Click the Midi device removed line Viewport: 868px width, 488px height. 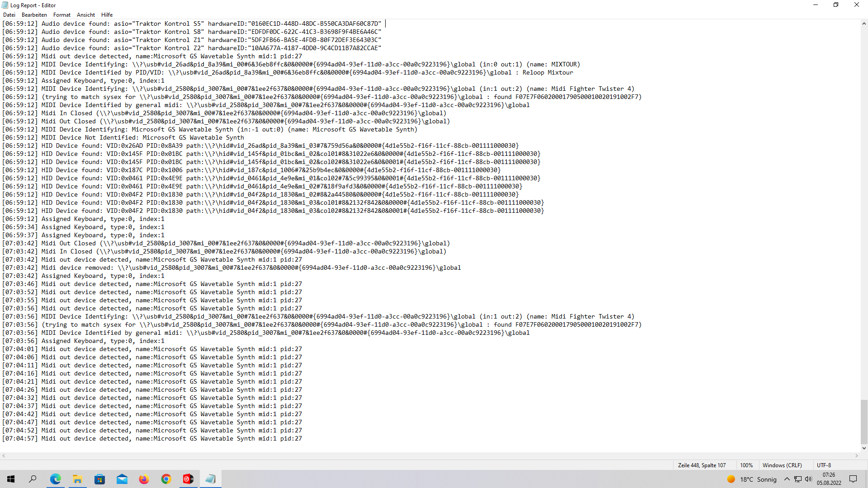tap(231, 268)
